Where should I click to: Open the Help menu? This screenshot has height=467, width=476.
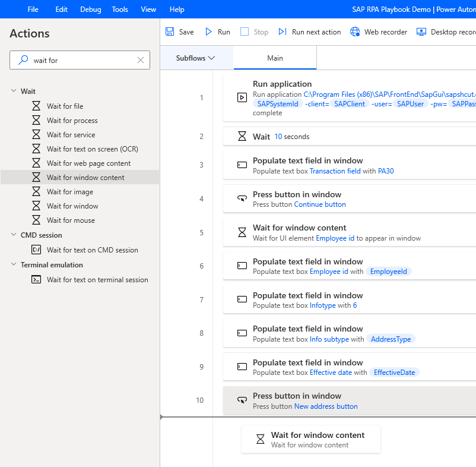click(x=177, y=10)
